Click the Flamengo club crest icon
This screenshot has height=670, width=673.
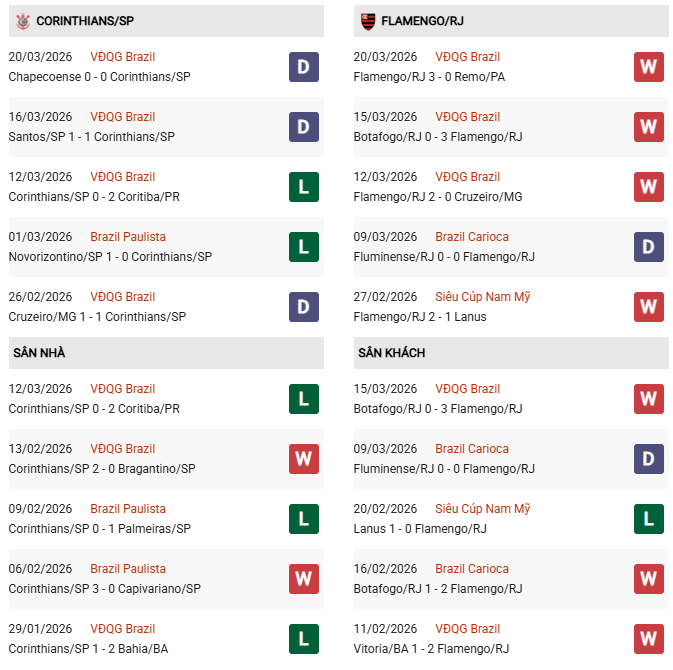(x=367, y=21)
